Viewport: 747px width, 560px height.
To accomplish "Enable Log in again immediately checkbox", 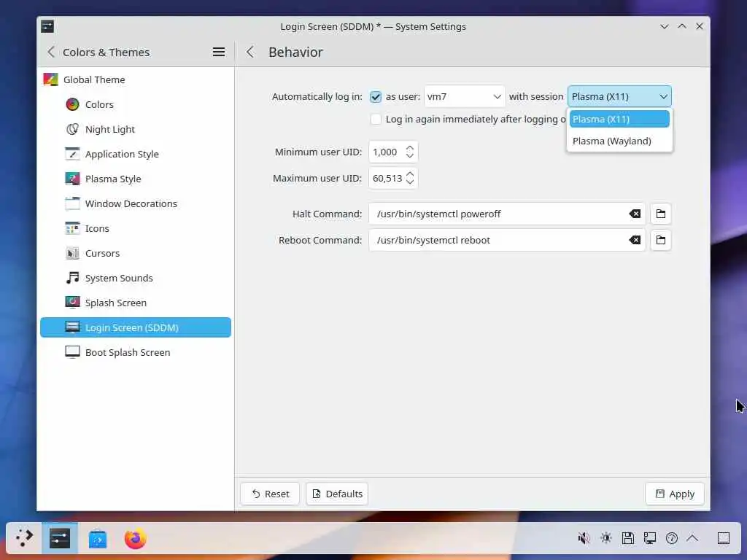I will coord(376,119).
